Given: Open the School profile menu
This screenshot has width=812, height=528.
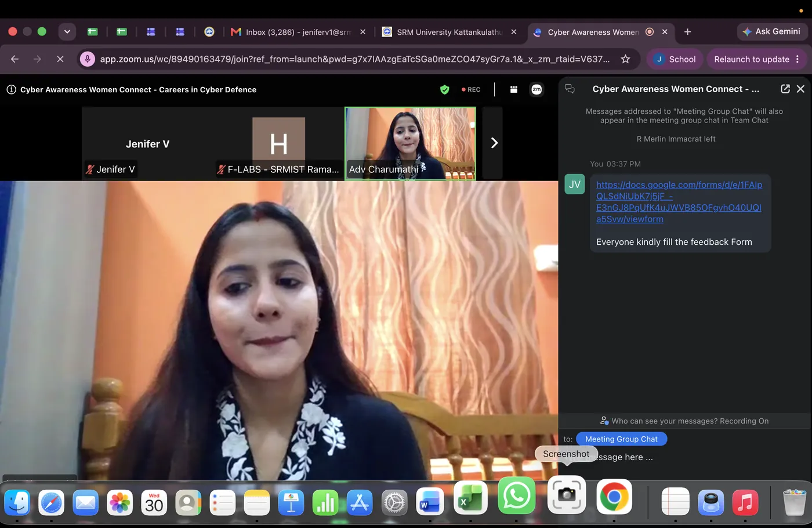Looking at the screenshot, I should point(675,59).
